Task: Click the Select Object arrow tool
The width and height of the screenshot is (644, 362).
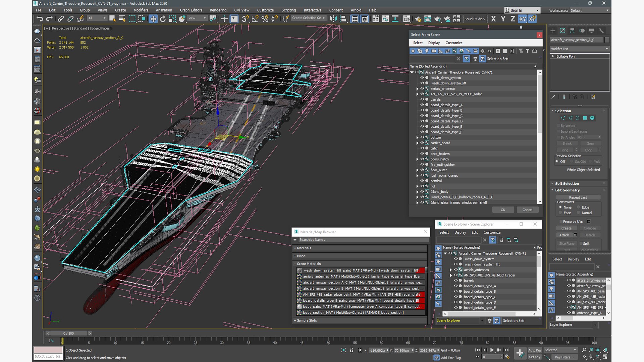Action: point(112,19)
